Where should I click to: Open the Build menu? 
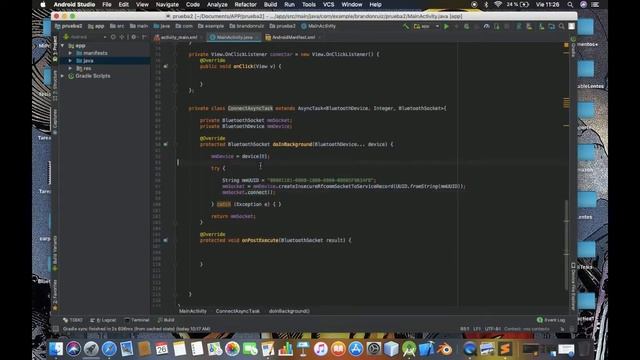(270, 4)
